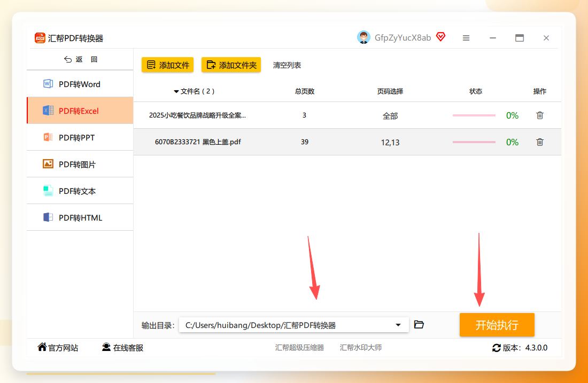Click 0% status of first file
Viewport: 588px width, 383px height.
(x=512, y=115)
